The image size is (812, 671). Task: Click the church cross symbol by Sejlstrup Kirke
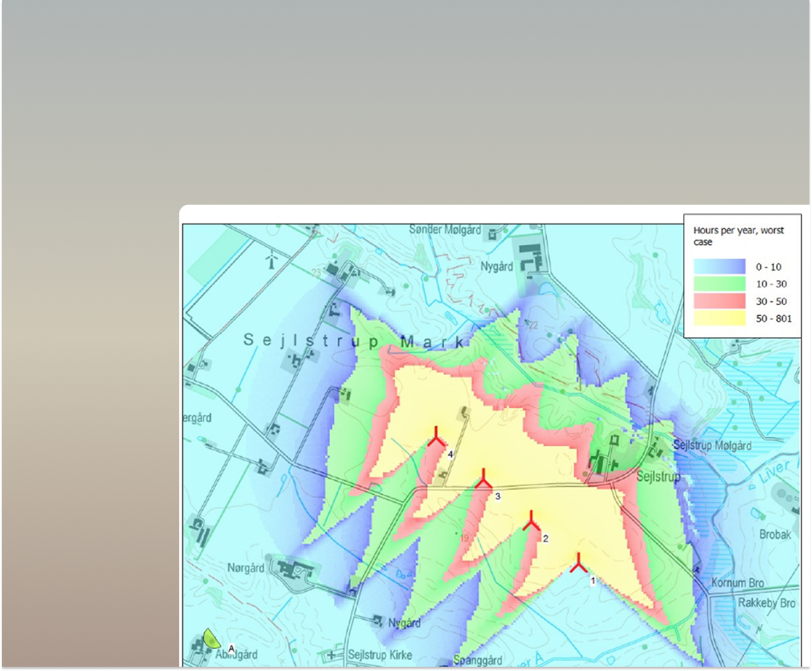coord(332,655)
